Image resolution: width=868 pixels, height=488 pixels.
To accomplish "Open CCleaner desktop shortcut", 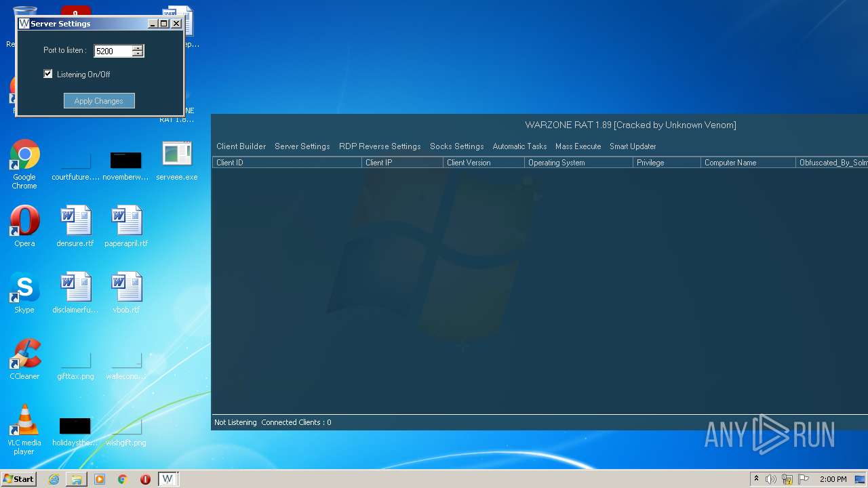I will pos(24,359).
